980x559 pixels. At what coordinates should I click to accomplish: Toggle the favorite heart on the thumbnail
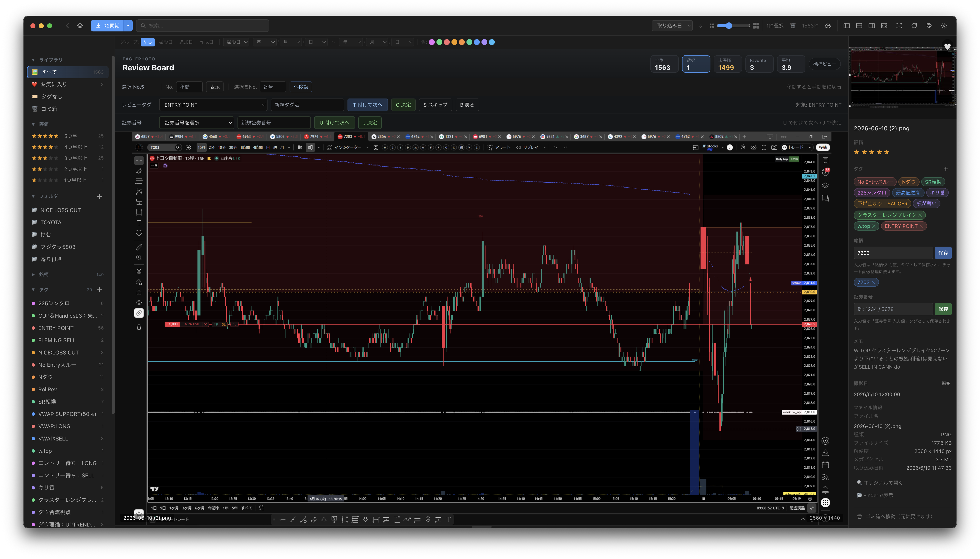tap(947, 46)
